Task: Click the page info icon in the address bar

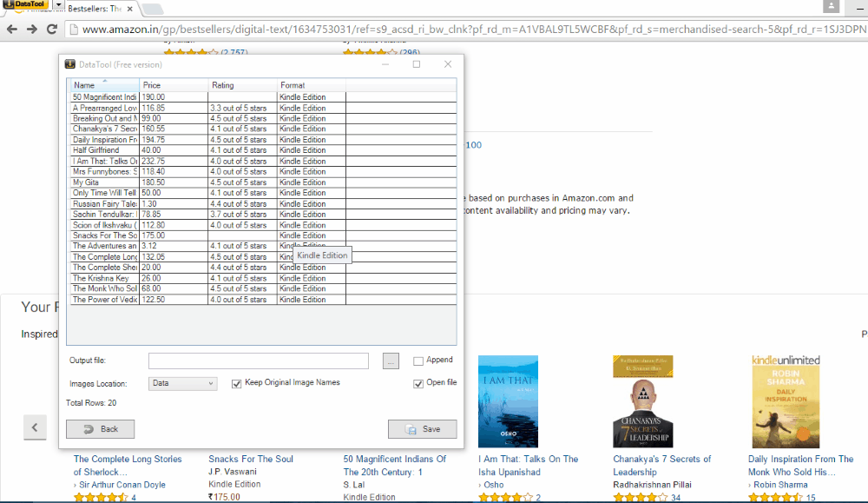Action: (73, 30)
